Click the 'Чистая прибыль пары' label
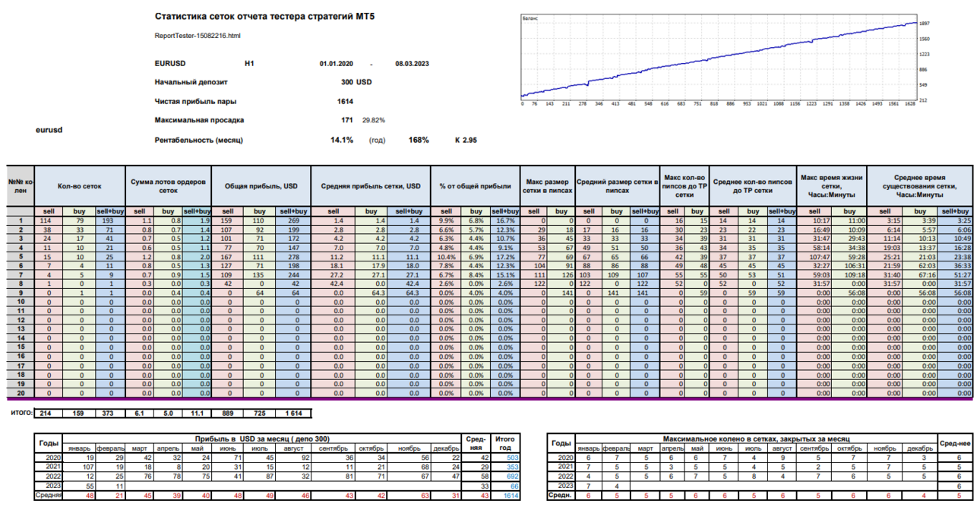980x513 pixels. click(195, 101)
